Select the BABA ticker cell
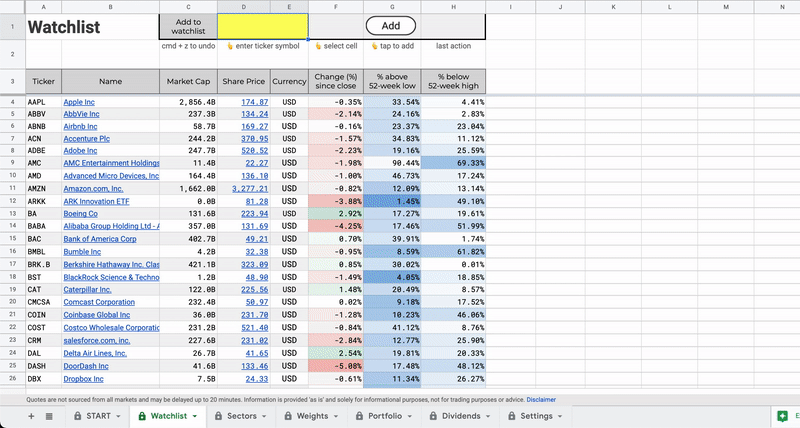Viewport: 800px width, 428px height. pyautogui.click(x=43, y=226)
